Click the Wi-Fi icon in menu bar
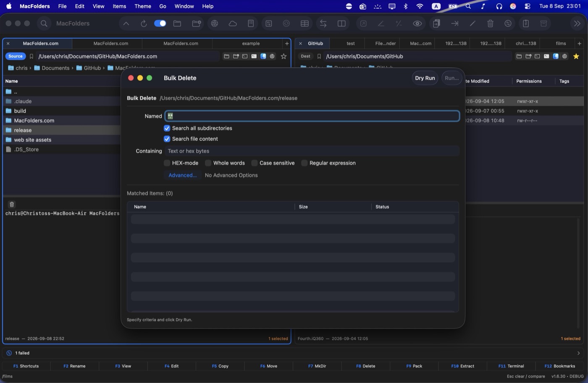This screenshot has height=383, width=588. coord(420,6)
